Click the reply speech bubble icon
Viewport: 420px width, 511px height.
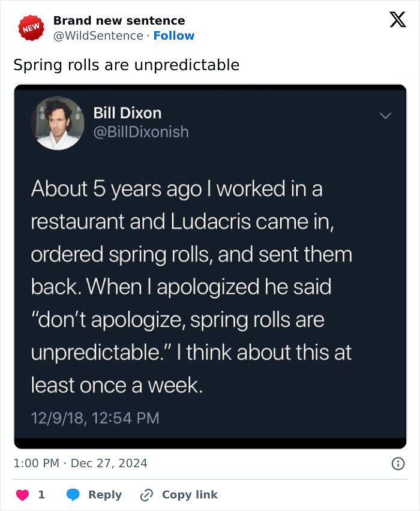[73, 494]
